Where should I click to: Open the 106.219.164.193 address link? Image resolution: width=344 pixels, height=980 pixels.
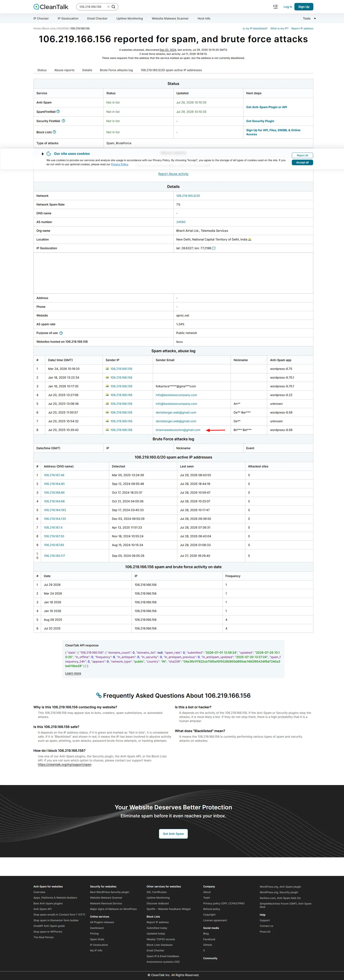click(55, 510)
